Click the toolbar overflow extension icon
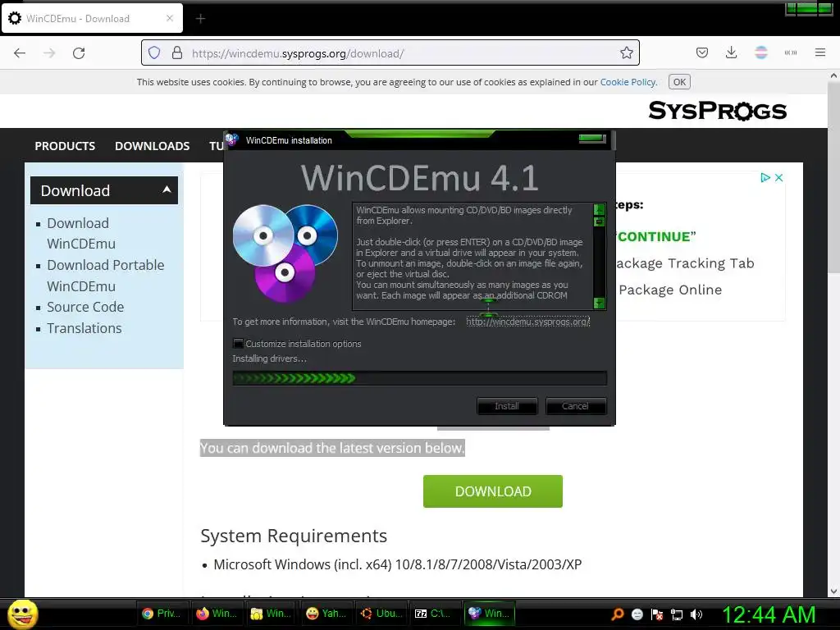Screen dimensions: 840x630 click(x=790, y=52)
